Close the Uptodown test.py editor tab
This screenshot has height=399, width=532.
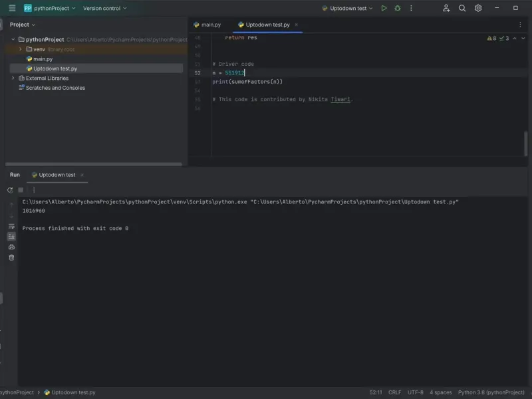297,25
